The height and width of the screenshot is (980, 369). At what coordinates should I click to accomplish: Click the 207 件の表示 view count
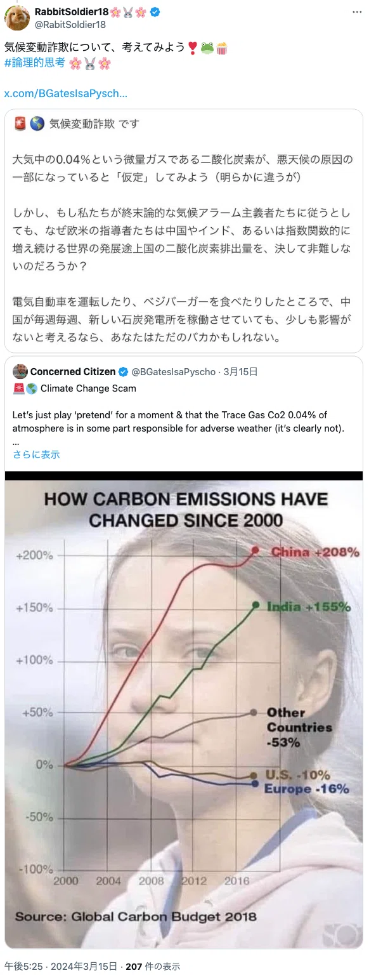coord(153,966)
